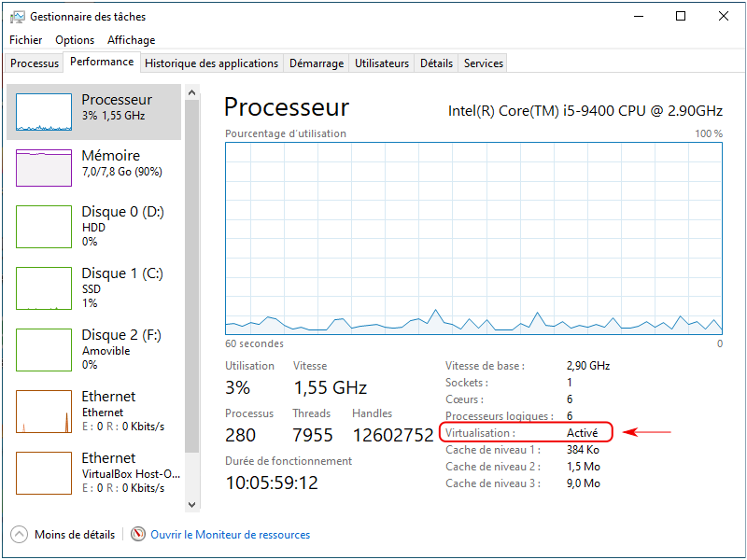Click the Processeurs logiques label
The image size is (747, 560).
click(500, 416)
